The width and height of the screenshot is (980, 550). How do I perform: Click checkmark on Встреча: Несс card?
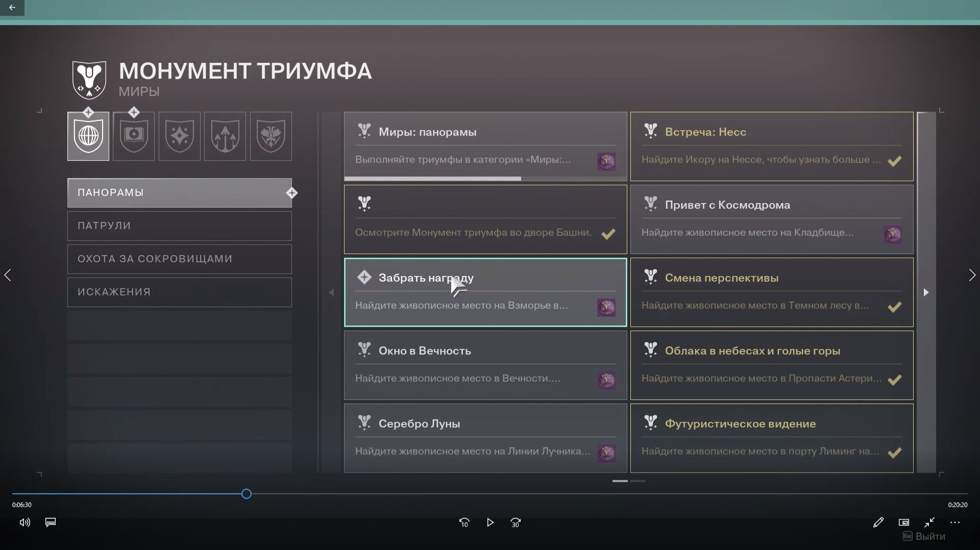pyautogui.click(x=894, y=161)
